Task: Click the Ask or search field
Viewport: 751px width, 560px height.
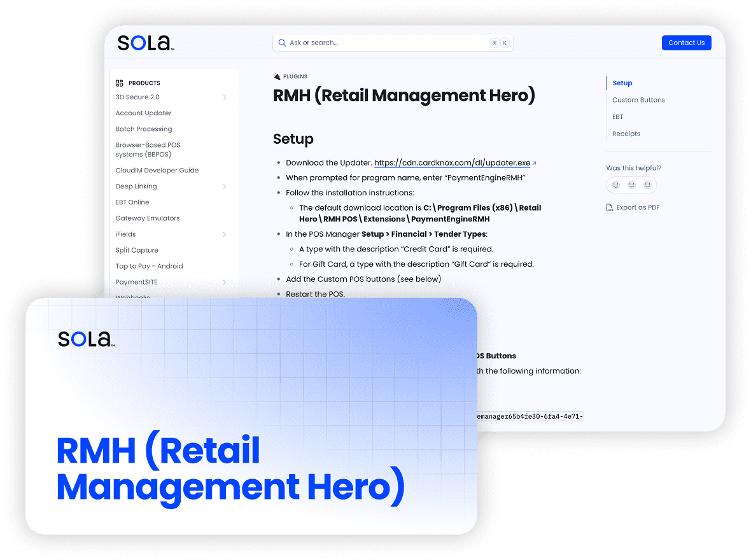Action: [x=393, y=43]
